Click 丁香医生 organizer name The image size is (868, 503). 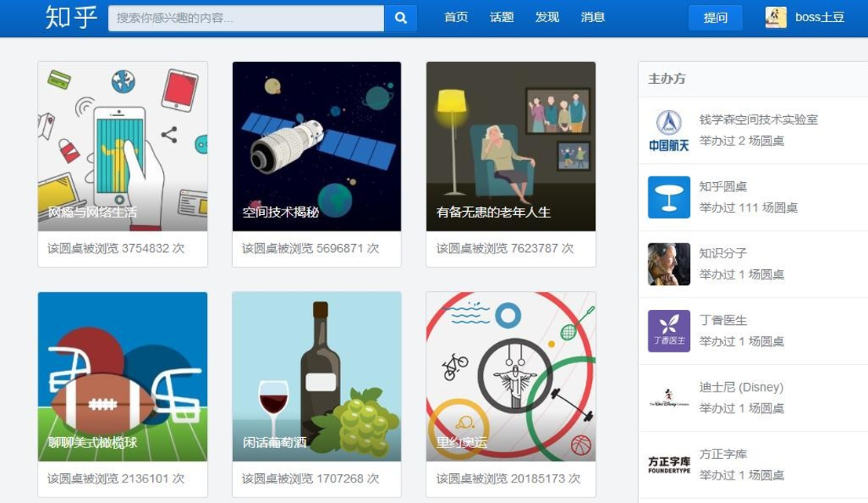pyautogui.click(x=723, y=320)
